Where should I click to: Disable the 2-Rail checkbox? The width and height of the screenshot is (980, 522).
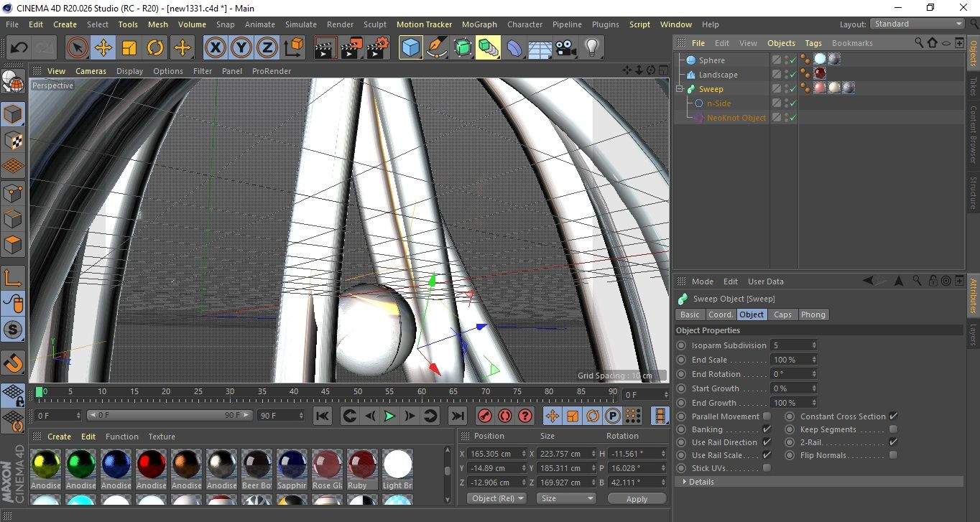(x=893, y=442)
